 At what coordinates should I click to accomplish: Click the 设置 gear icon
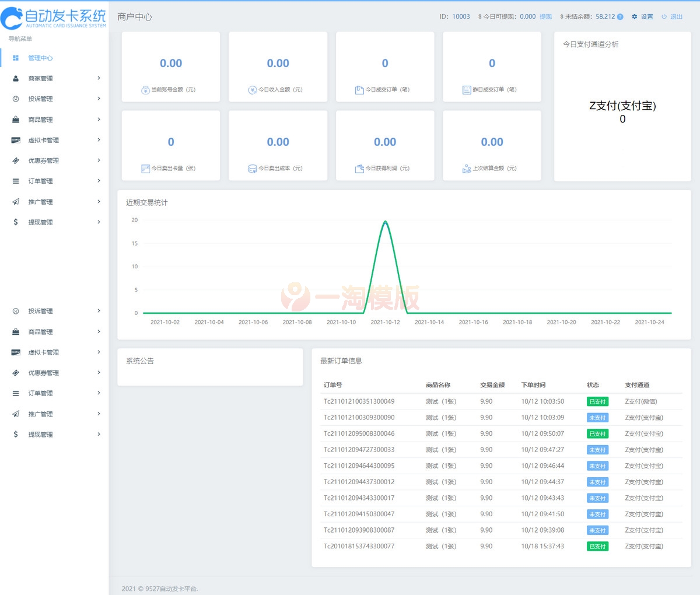click(x=635, y=17)
